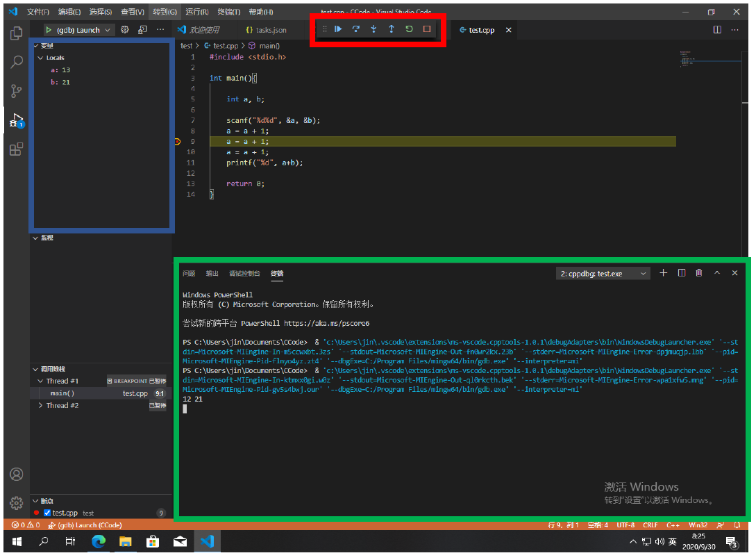
Task: Restart the debugging session
Action: click(409, 29)
